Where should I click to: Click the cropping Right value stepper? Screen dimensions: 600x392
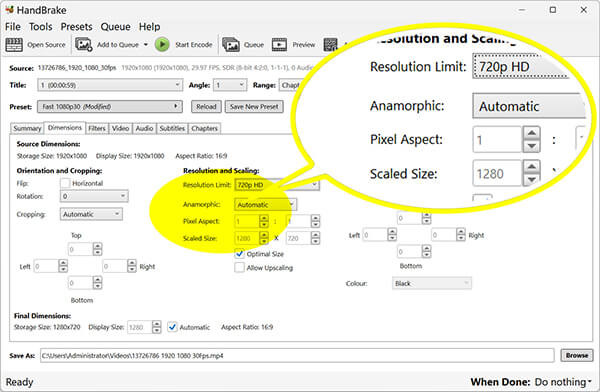(132, 266)
